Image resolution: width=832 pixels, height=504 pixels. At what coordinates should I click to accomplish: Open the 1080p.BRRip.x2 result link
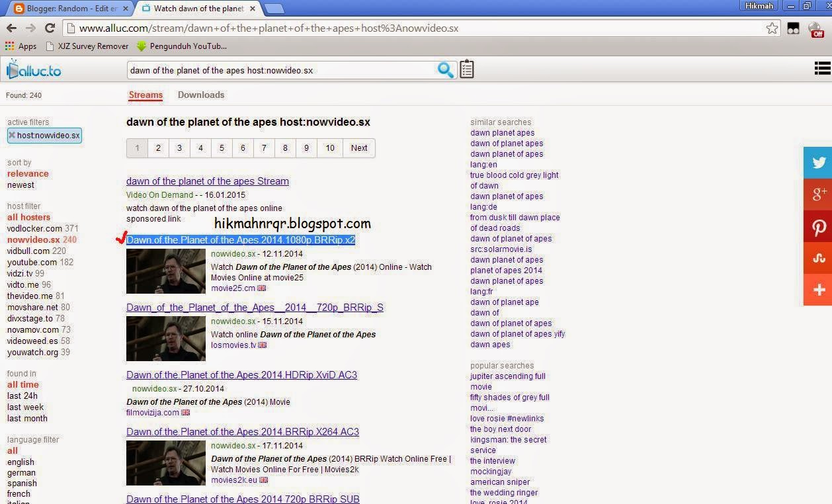pos(241,240)
